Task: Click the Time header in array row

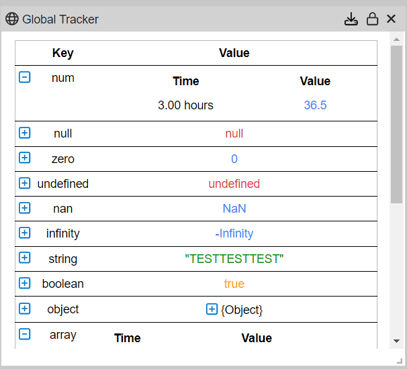Action: [127, 338]
